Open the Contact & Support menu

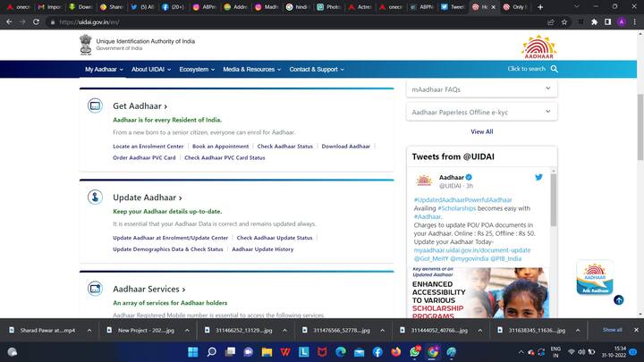316,69
